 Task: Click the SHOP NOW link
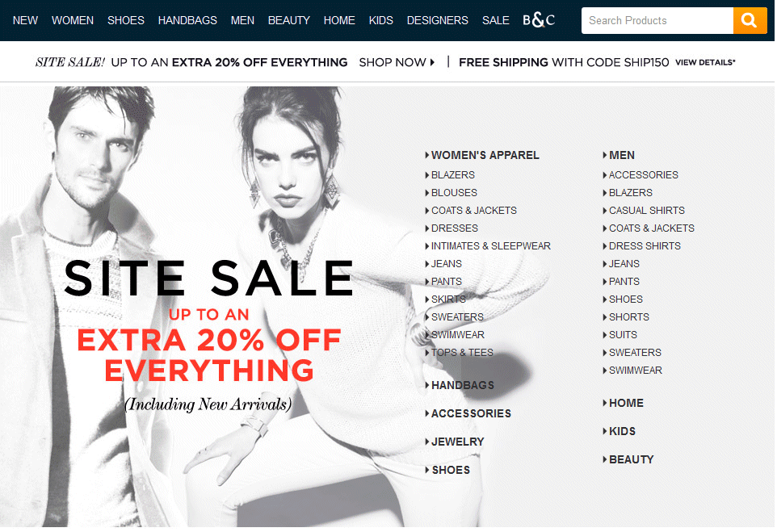click(x=397, y=62)
